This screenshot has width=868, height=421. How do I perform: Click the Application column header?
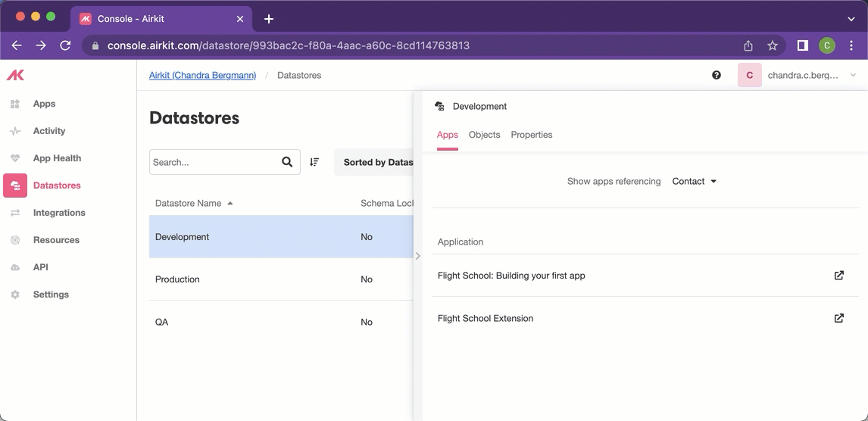tap(460, 242)
